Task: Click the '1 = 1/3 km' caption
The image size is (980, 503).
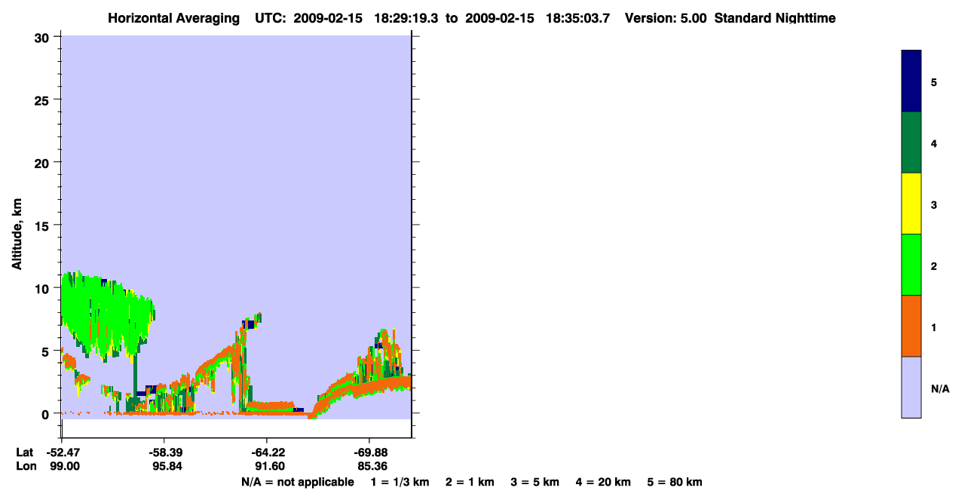Action: [x=400, y=482]
